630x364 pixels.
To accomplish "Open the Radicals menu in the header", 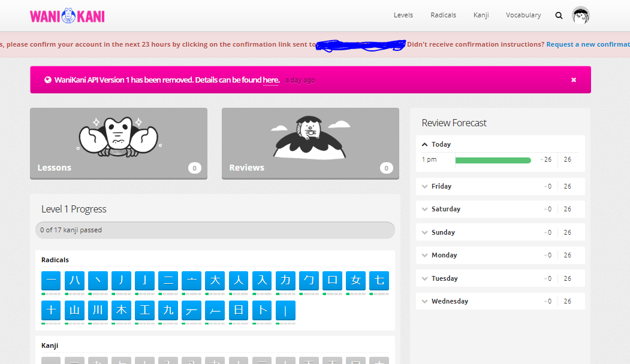I will tap(443, 15).
